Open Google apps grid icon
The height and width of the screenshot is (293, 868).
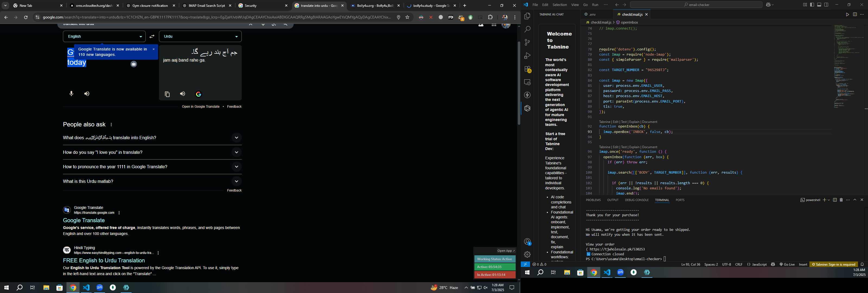(x=494, y=25)
